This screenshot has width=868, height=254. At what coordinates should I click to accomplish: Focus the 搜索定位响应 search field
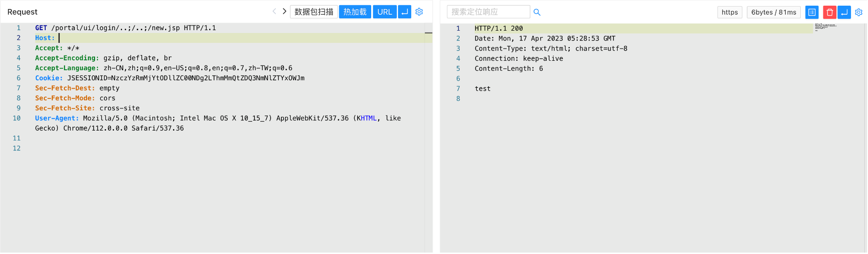point(488,12)
